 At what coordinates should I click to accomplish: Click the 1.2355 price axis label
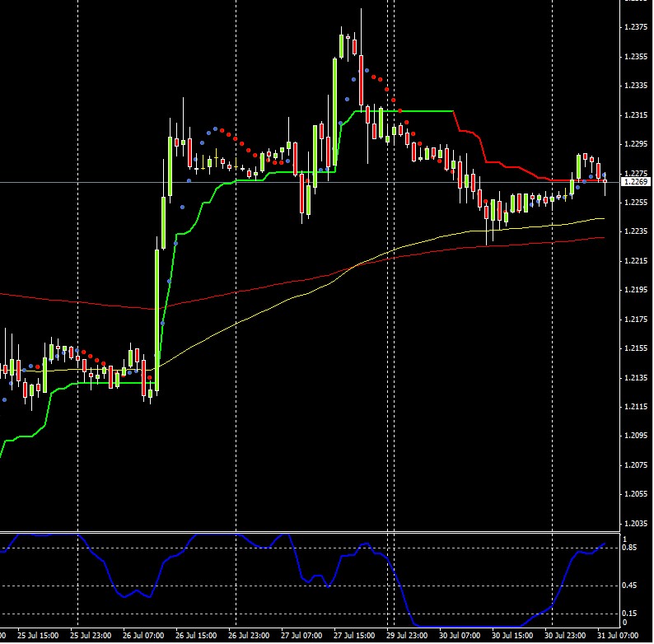[636, 56]
